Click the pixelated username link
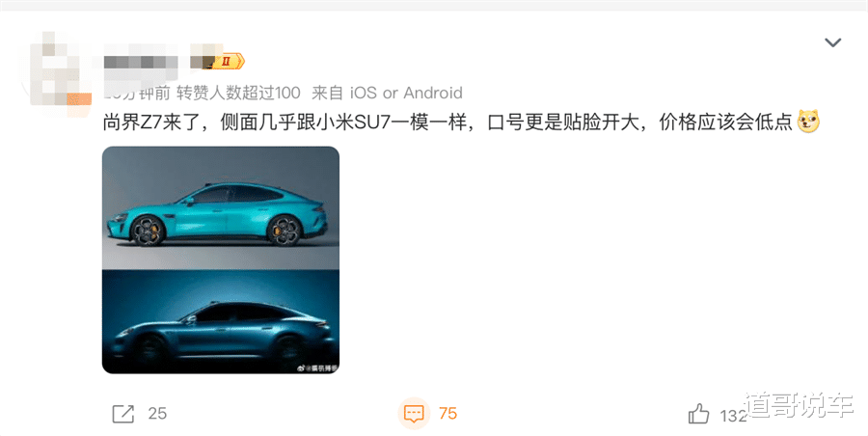Image resolution: width=868 pixels, height=436 pixels. [x=142, y=62]
